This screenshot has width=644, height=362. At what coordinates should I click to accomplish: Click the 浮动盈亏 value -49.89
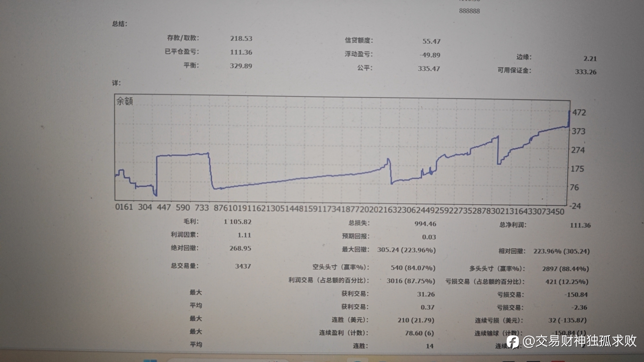tap(430, 55)
